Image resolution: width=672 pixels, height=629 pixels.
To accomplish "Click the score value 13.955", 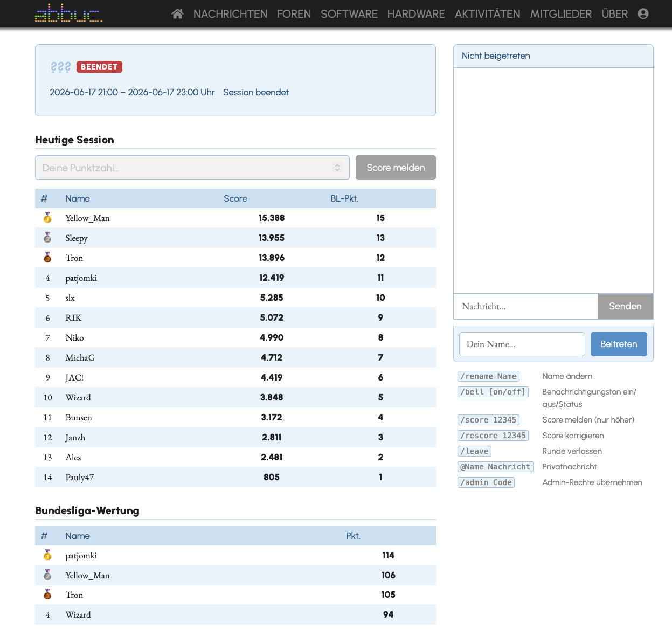I will coord(272,238).
